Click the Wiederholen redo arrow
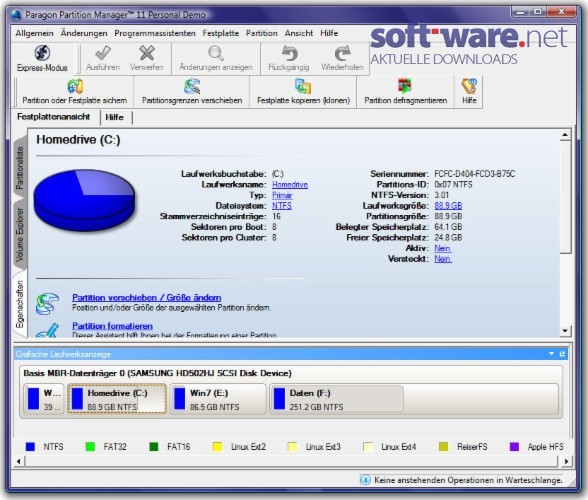Viewport: 588px width, 500px height. click(x=342, y=53)
